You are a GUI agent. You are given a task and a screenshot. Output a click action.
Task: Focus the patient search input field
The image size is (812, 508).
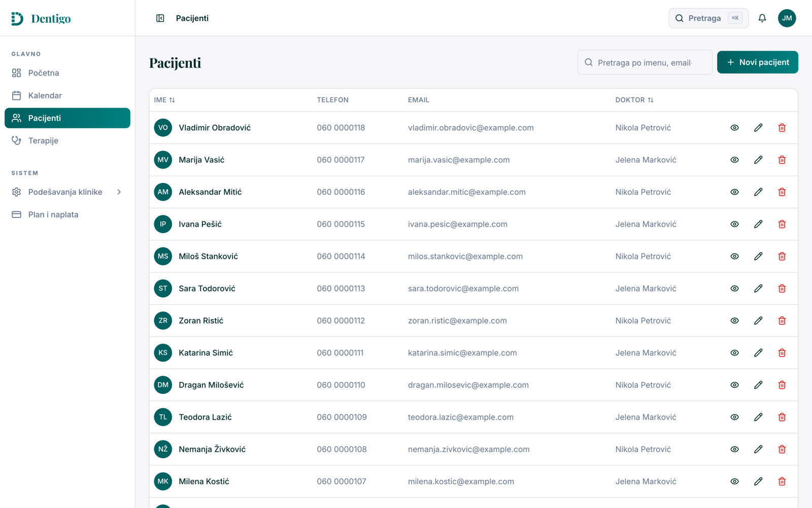point(645,62)
